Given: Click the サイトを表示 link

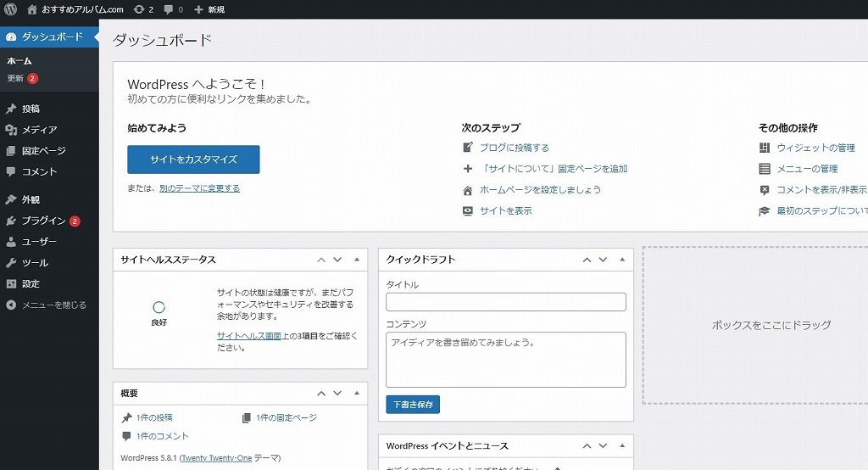Looking at the screenshot, I should point(505,210).
